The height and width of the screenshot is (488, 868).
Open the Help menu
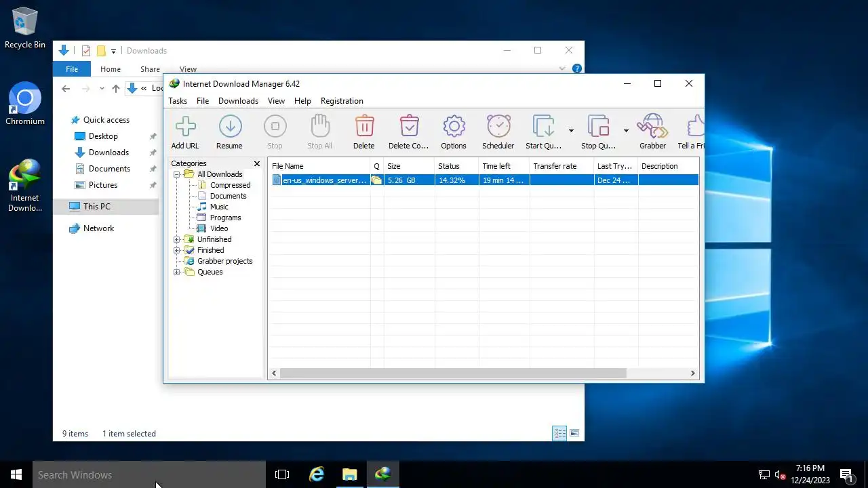click(302, 101)
